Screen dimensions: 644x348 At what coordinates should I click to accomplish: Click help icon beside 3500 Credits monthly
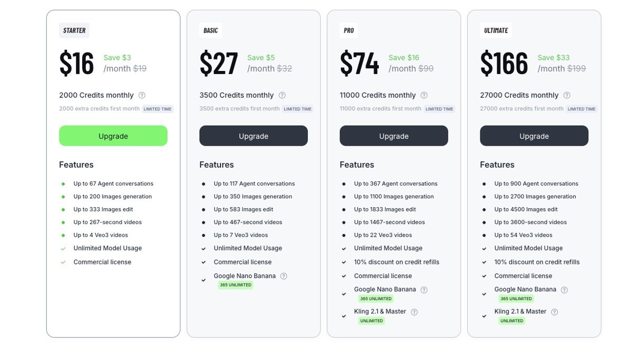[x=282, y=95]
